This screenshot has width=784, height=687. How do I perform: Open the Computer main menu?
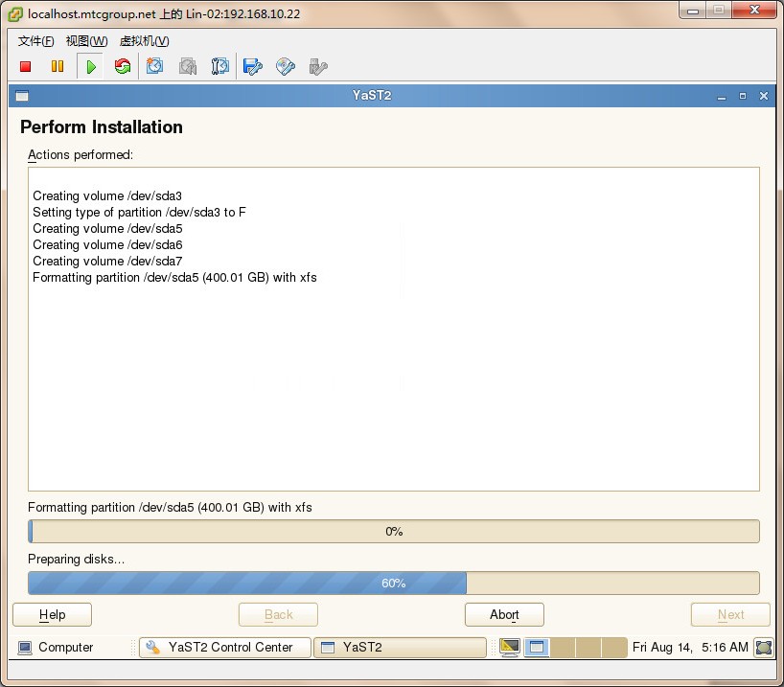56,648
